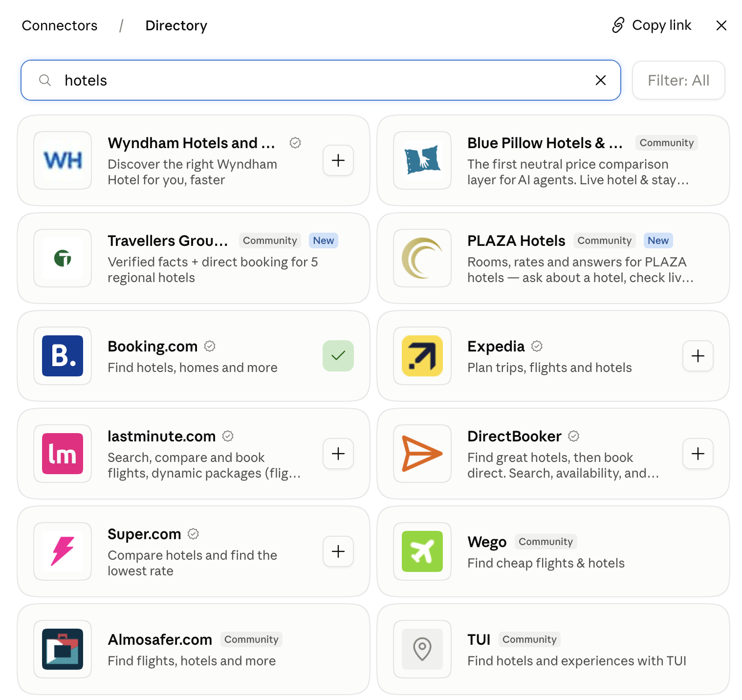Click the Expedia yellow arrow logo
742x700 pixels.
coord(422,356)
